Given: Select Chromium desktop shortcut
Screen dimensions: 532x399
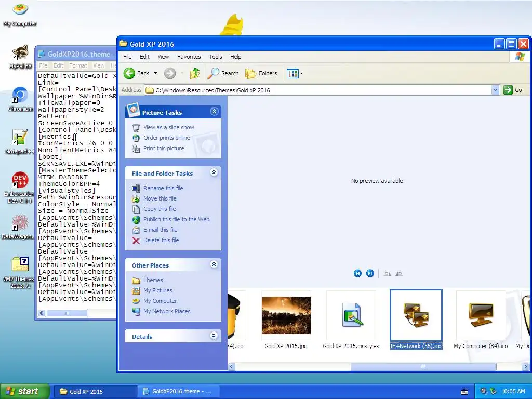Looking at the screenshot, I should [x=20, y=99].
